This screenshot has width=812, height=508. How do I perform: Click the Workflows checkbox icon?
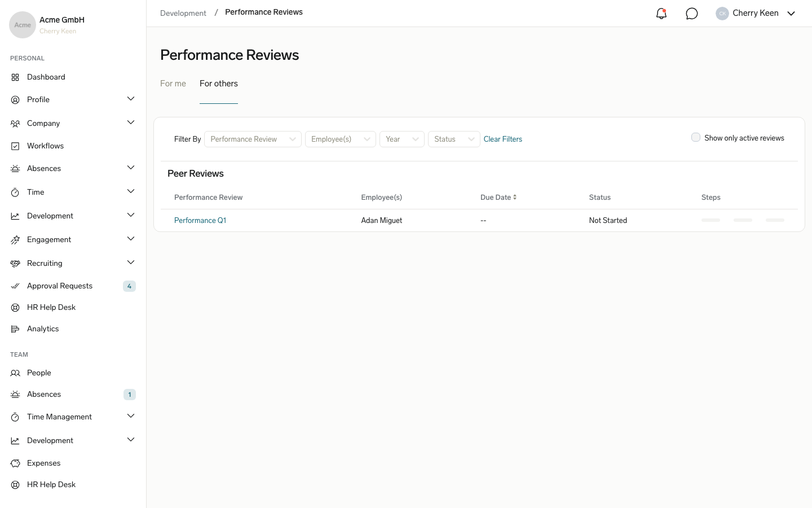click(15, 146)
